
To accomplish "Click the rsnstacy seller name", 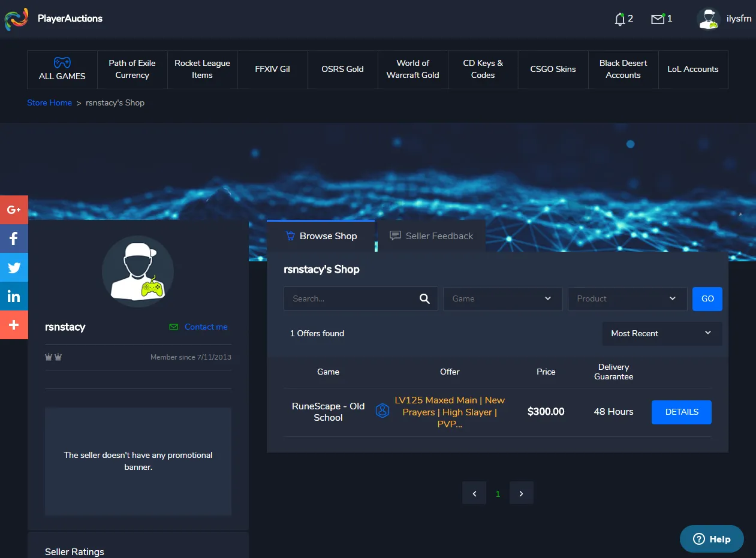I will click(65, 327).
